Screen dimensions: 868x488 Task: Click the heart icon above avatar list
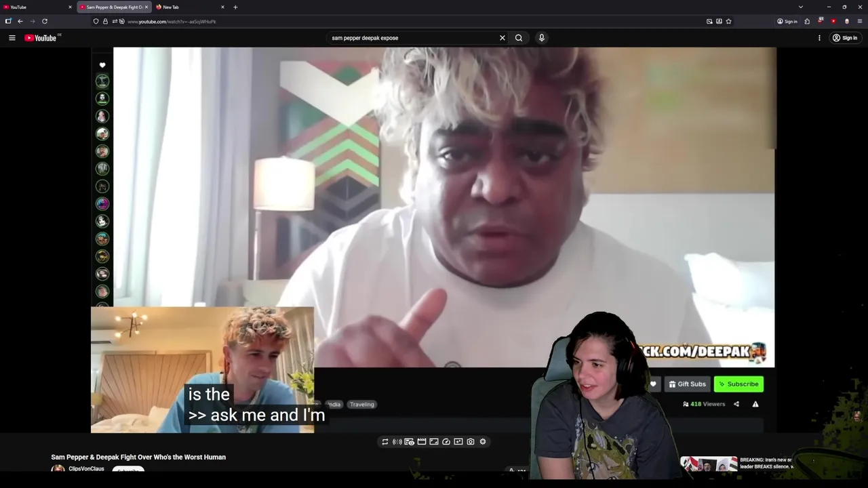(x=102, y=66)
